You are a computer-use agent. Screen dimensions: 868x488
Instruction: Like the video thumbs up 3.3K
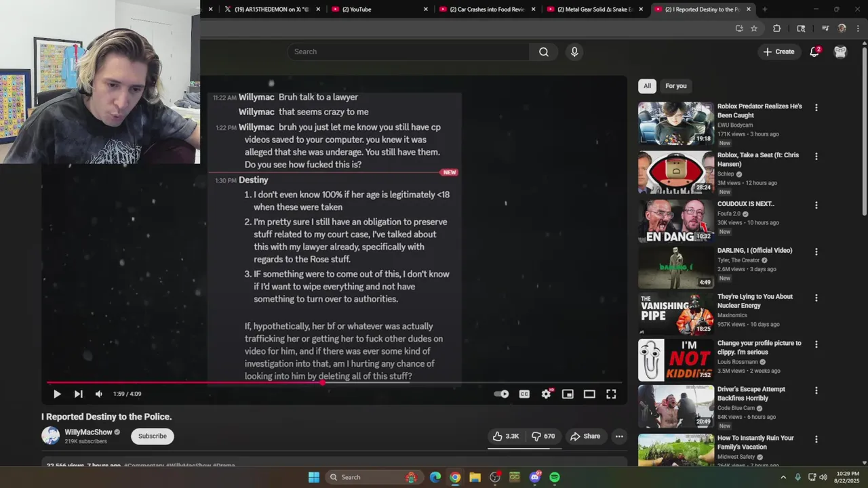pyautogui.click(x=506, y=436)
